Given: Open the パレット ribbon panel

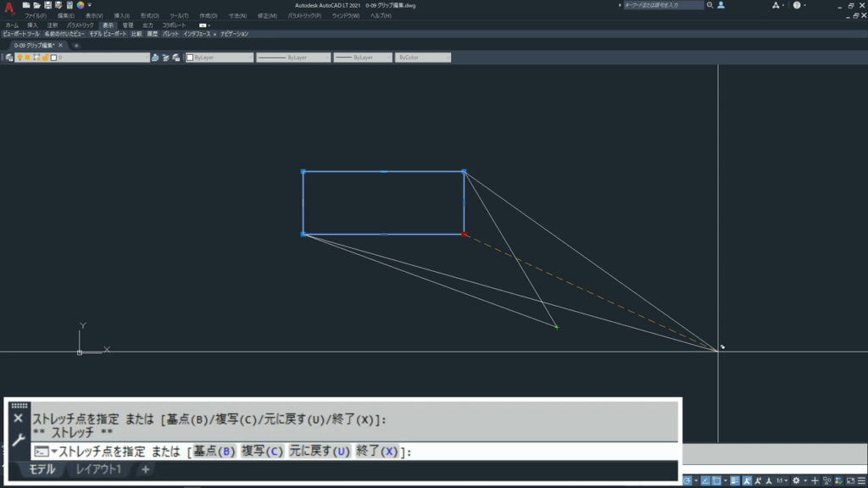Looking at the screenshot, I should point(170,34).
